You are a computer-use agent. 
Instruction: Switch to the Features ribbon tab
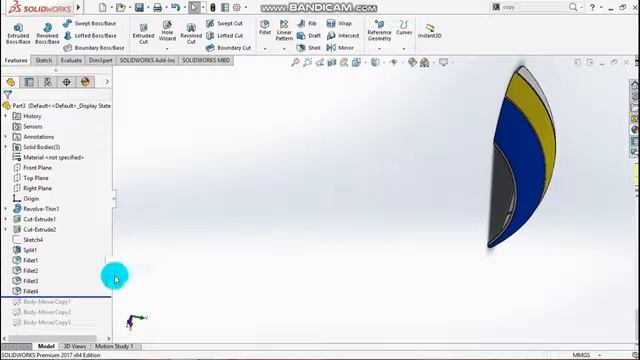[x=16, y=60]
